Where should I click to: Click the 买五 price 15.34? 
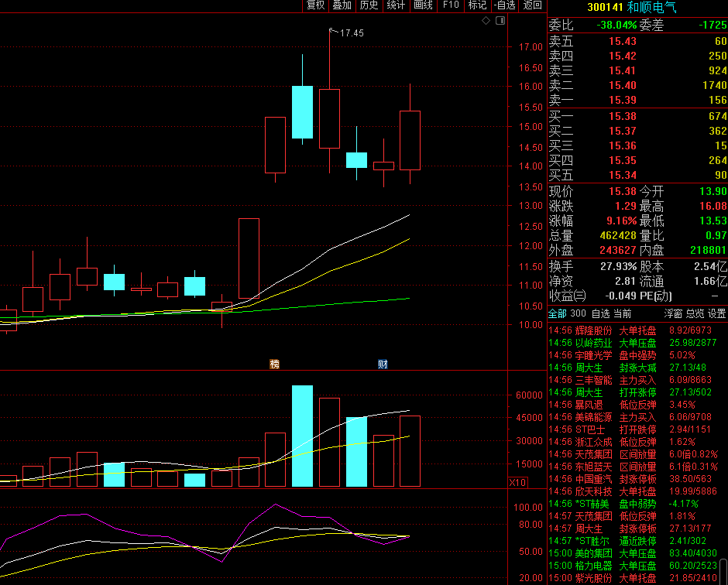pos(623,176)
